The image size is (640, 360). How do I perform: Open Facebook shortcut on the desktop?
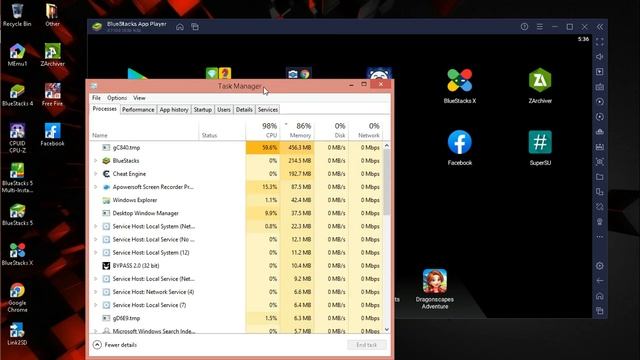point(53,134)
